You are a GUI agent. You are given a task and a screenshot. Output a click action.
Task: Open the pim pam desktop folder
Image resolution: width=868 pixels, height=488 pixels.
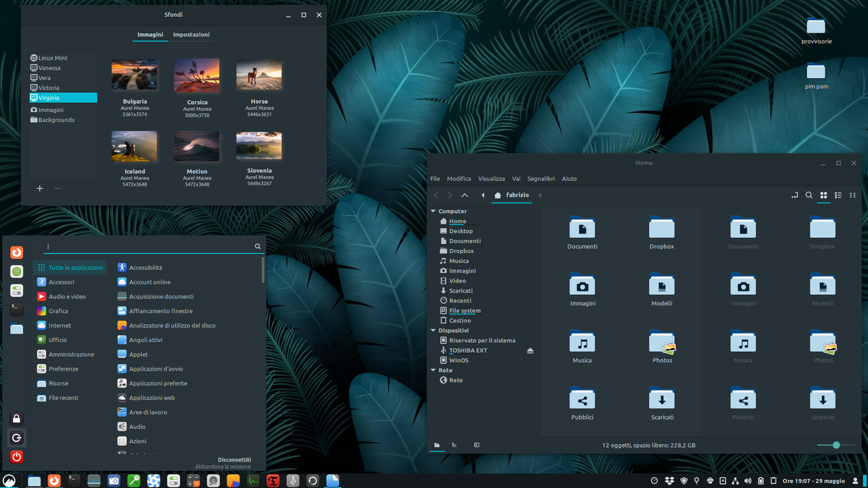(x=816, y=76)
